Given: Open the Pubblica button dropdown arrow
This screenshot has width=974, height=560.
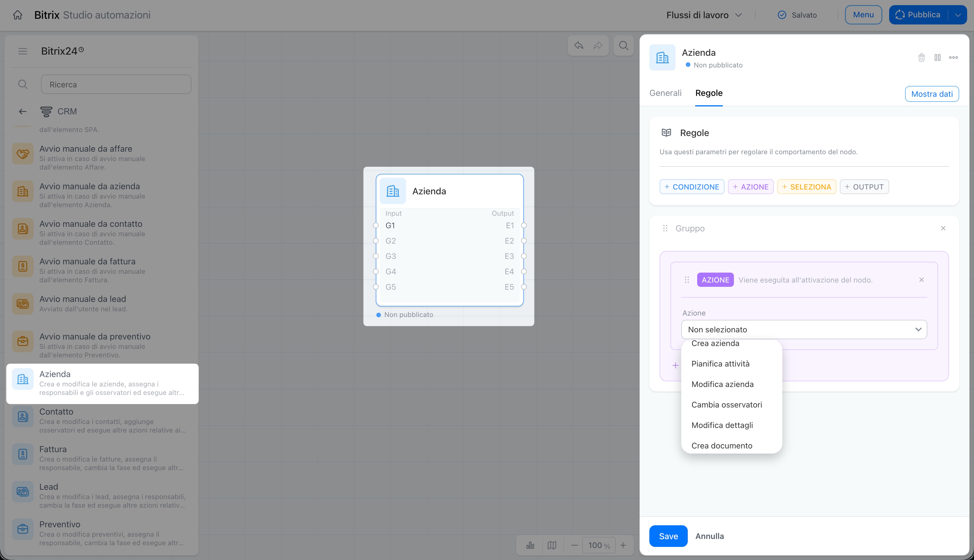Looking at the screenshot, I should tap(958, 15).
